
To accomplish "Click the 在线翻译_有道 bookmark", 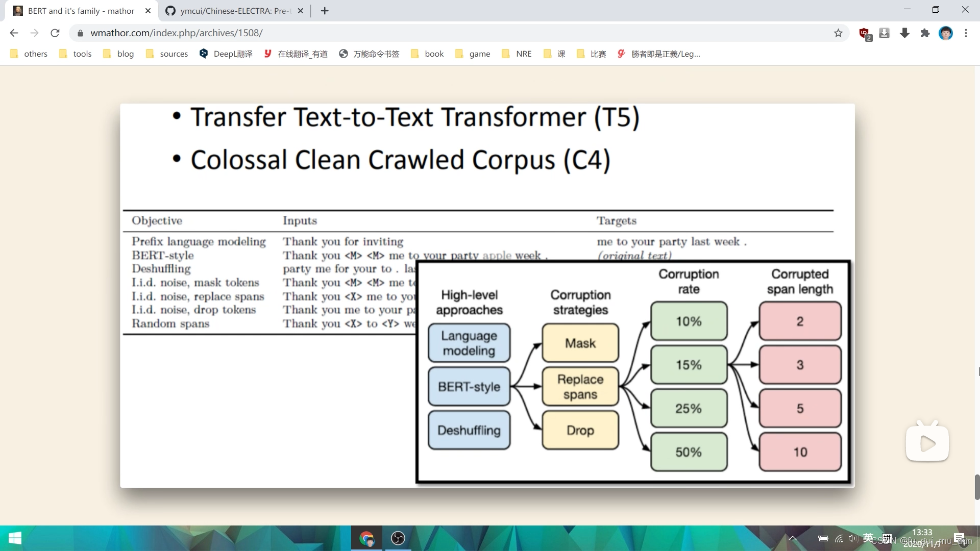I will pyautogui.click(x=302, y=53).
